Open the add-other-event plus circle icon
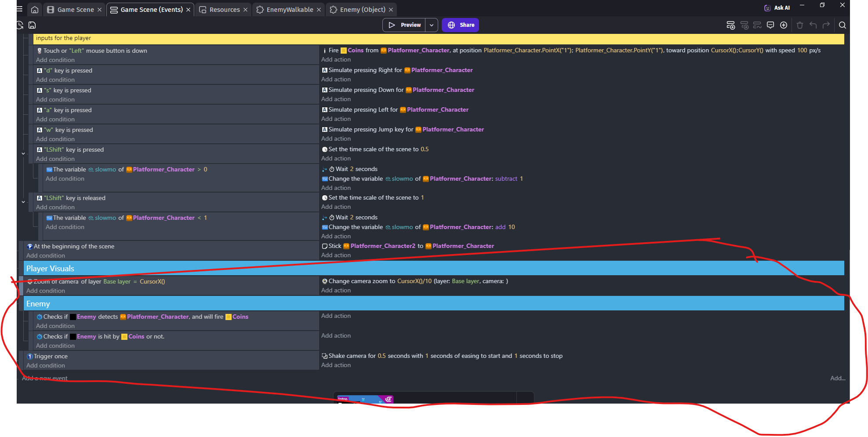Screen dimensions: 868x437 (x=784, y=25)
